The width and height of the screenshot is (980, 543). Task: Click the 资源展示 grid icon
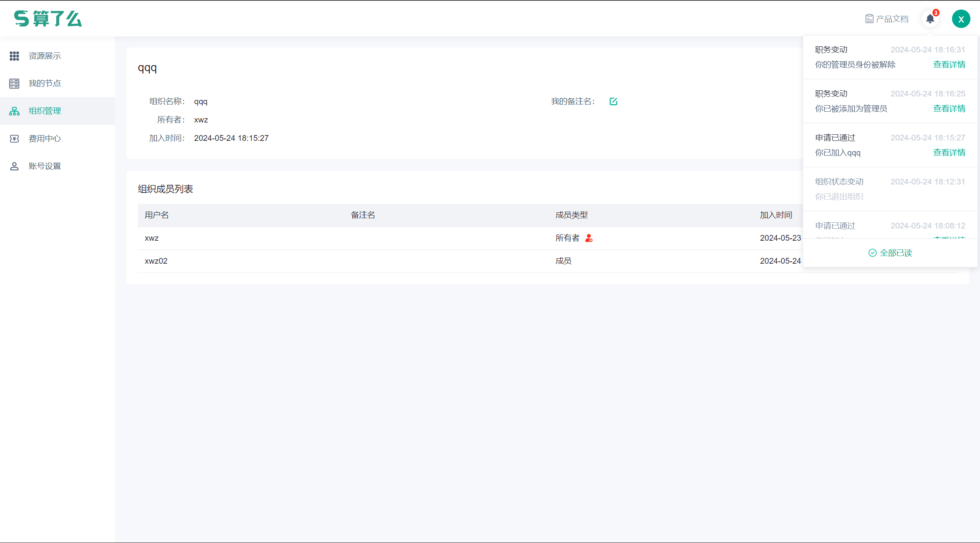pos(14,56)
